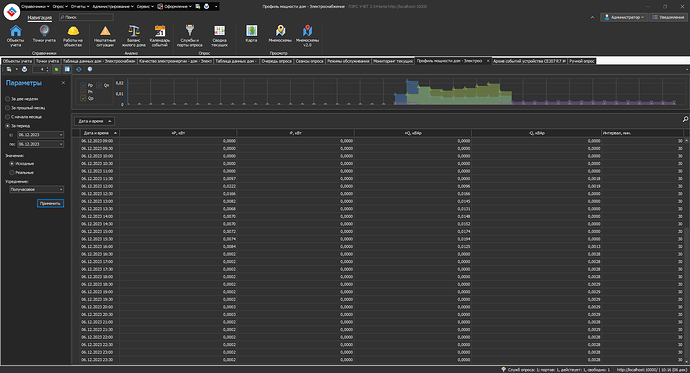Expand the export dropdown arrow in the document toolbar

click(x=16, y=69)
